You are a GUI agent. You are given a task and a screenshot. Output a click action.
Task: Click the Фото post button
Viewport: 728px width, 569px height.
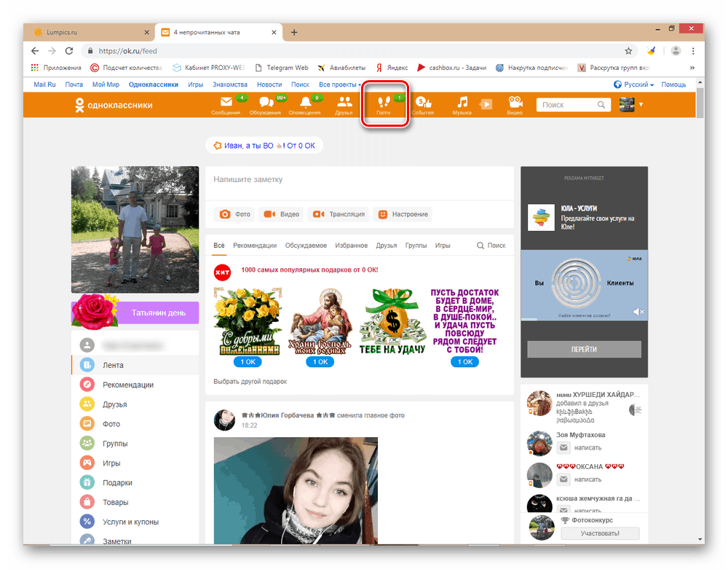click(x=234, y=214)
